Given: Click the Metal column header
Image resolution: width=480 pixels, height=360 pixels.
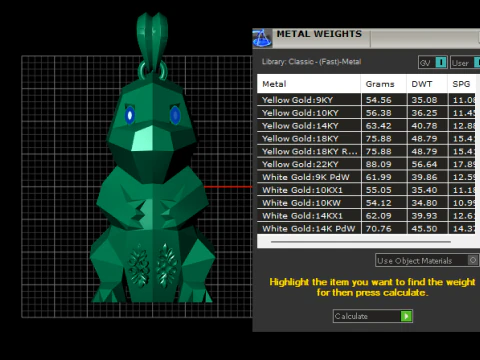Looking at the screenshot, I should point(309,84).
